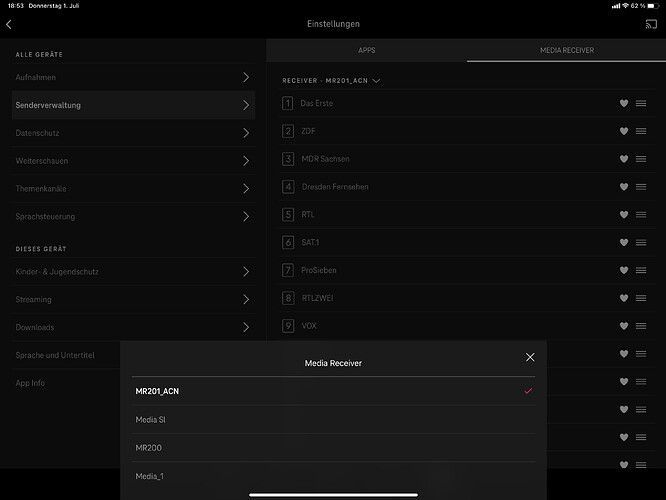Select Media SI receiver
Viewport: 666px width, 500px height.
coord(333,420)
